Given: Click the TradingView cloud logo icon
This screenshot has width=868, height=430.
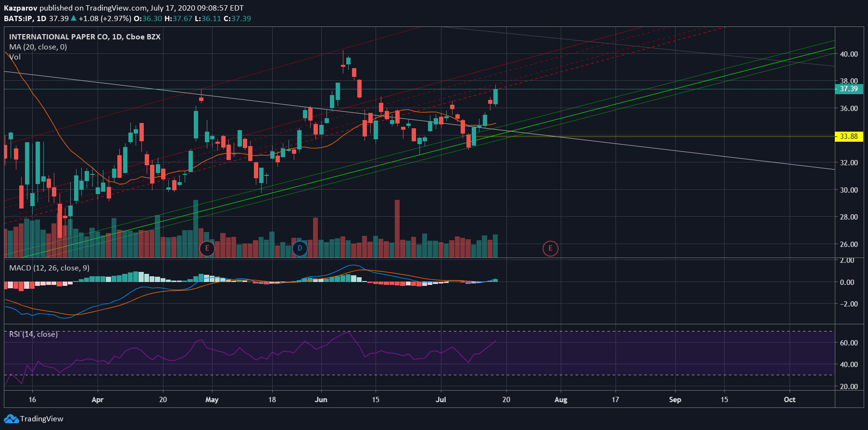Looking at the screenshot, I should 11,419.
